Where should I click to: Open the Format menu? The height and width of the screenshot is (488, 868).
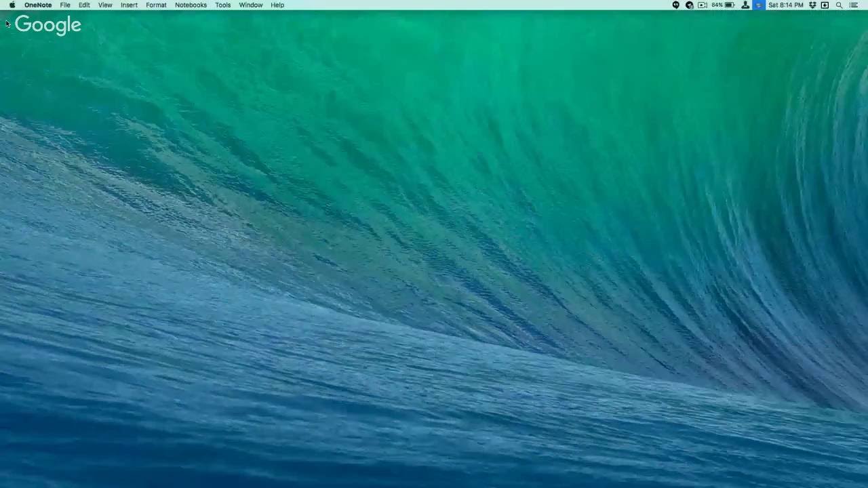(156, 5)
